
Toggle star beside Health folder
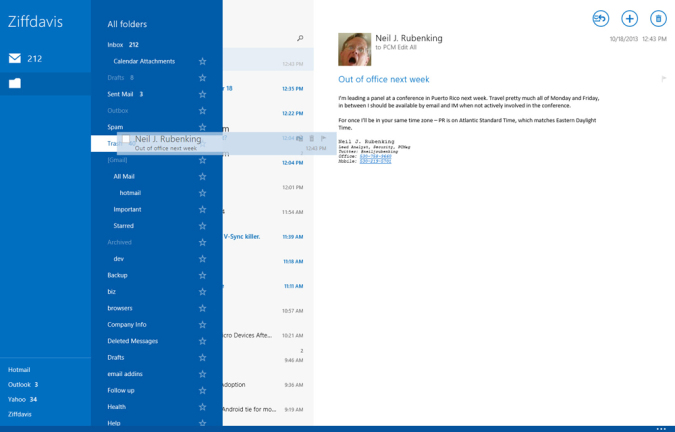pyautogui.click(x=202, y=407)
